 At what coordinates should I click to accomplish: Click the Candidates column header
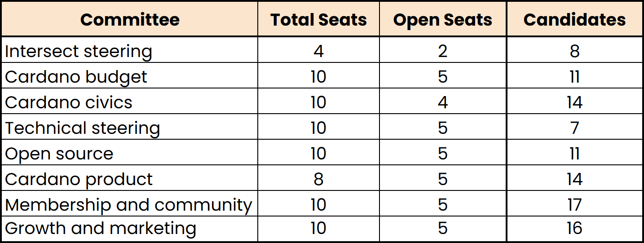[x=574, y=19]
